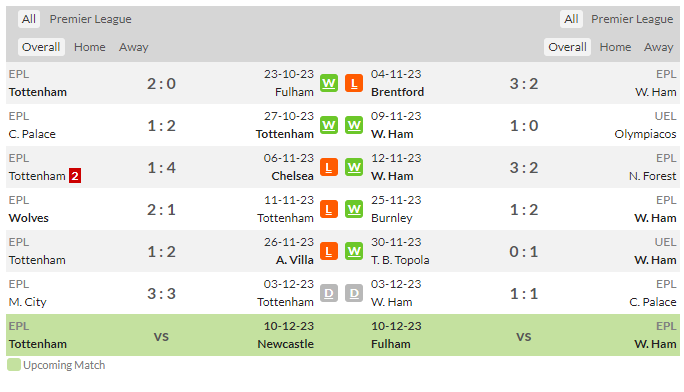Click the L badge next to Chelsea
This screenshot has height=392, width=684.
[329, 167]
